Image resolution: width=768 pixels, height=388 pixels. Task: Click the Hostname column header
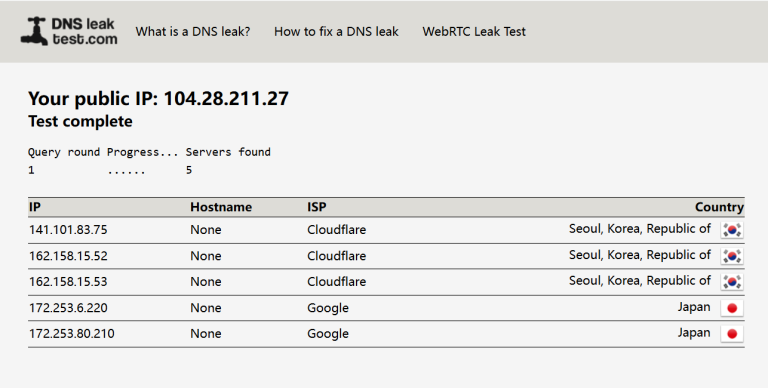pyautogui.click(x=221, y=207)
